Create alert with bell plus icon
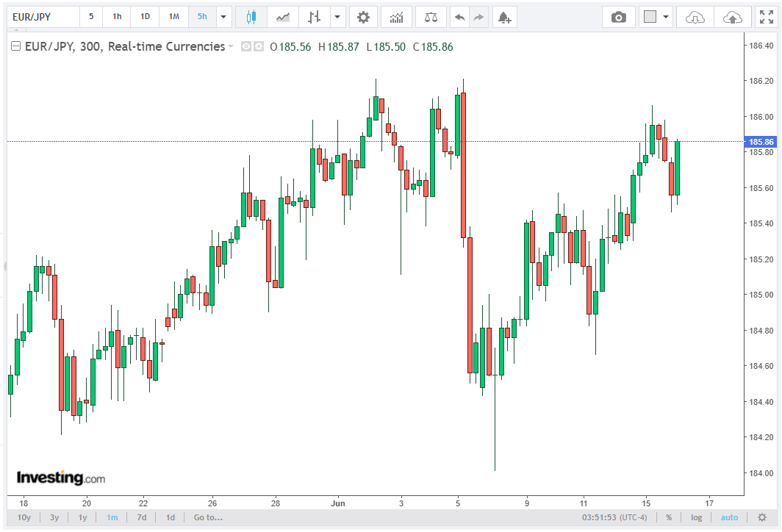782x532 pixels. (x=504, y=17)
